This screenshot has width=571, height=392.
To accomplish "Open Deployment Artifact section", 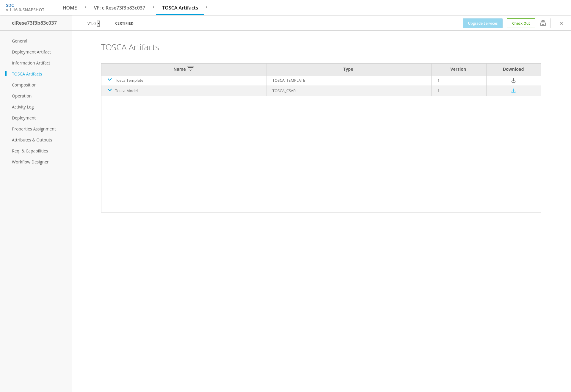I will pos(31,52).
